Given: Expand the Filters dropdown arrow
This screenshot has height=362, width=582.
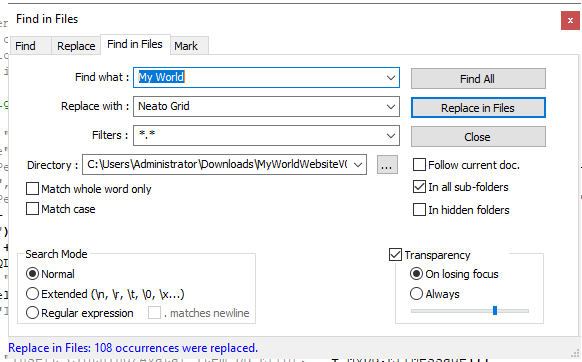Looking at the screenshot, I should click(x=390, y=136).
